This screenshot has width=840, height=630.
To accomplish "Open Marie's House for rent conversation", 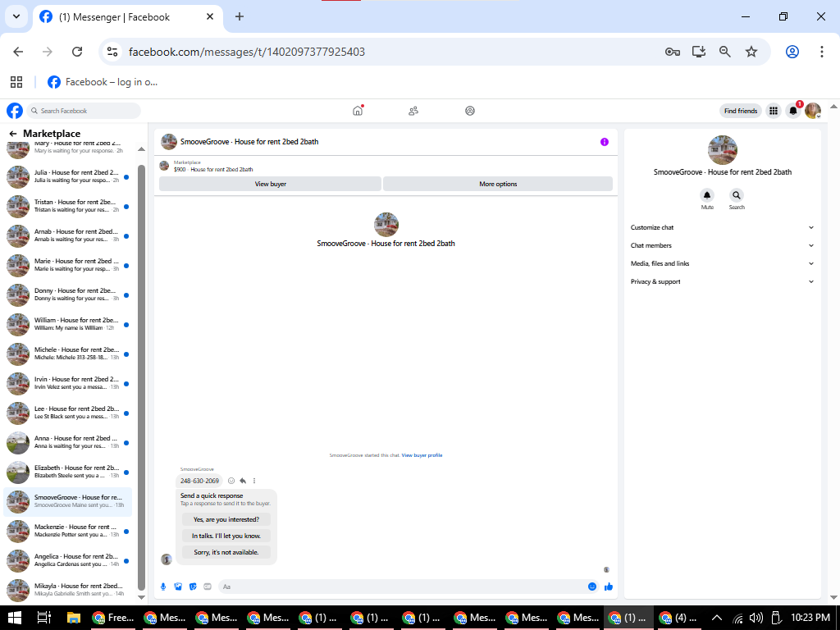I will tap(67, 265).
